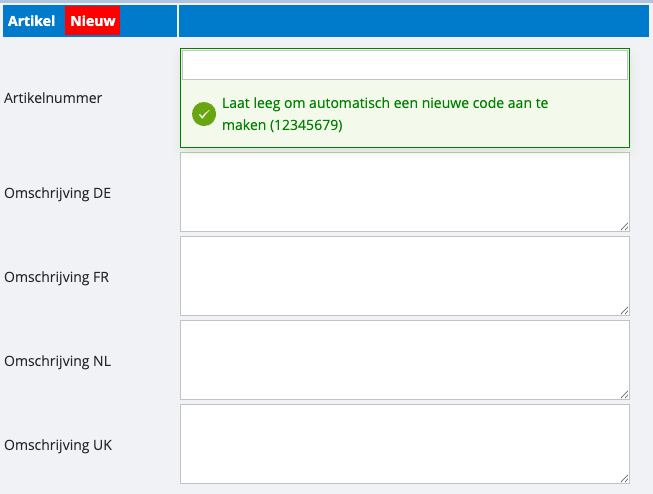
Task: Click the Artikelnummer label
Action: (x=52, y=98)
